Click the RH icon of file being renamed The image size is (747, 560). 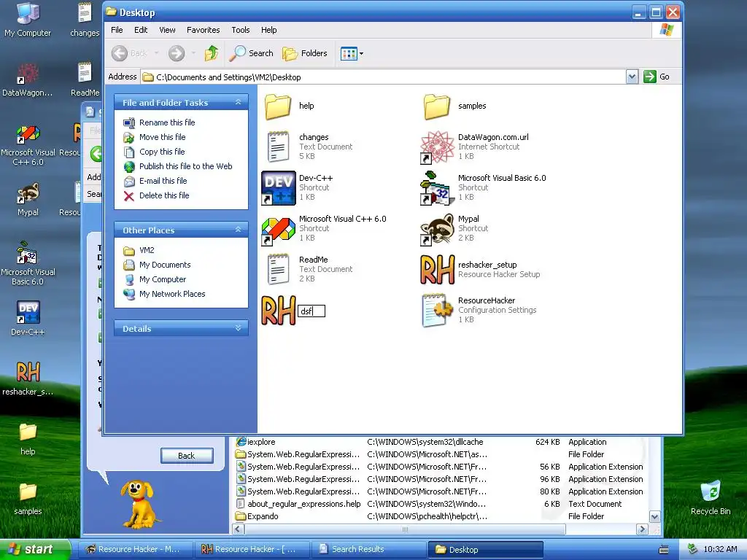pyautogui.click(x=278, y=311)
